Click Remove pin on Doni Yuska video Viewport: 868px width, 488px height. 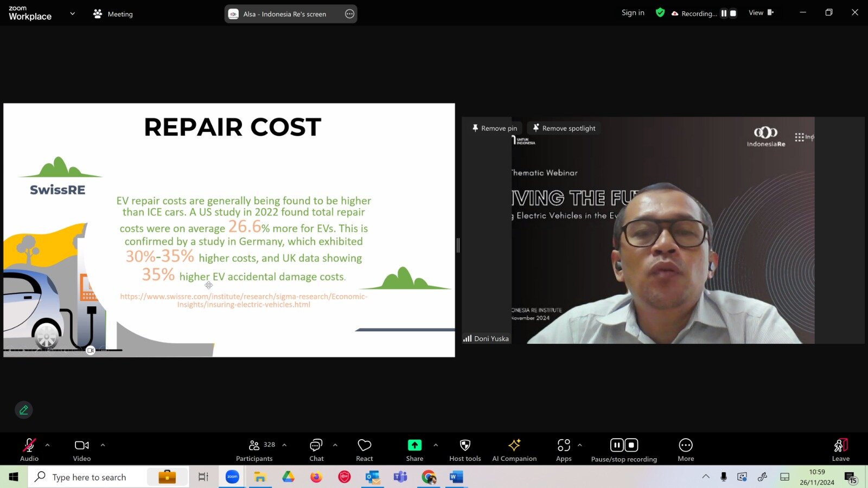pyautogui.click(x=494, y=129)
